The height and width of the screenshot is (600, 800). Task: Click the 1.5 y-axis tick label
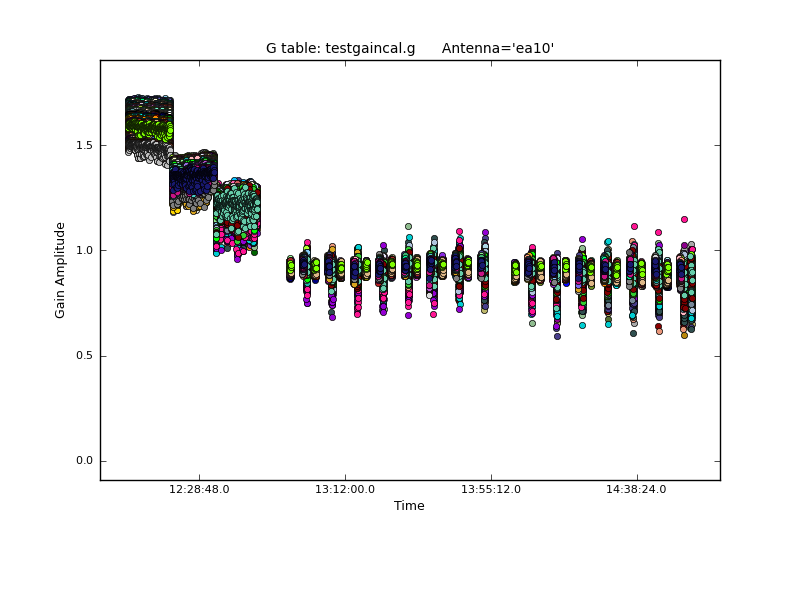[x=82, y=145]
